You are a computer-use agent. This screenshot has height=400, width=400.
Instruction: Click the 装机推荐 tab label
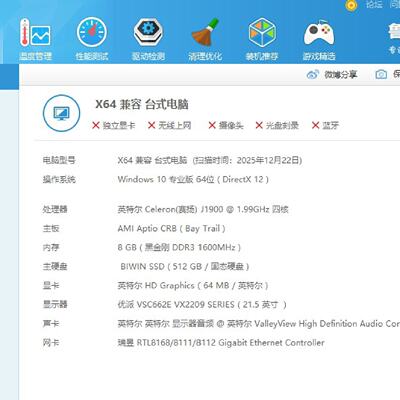(x=262, y=56)
